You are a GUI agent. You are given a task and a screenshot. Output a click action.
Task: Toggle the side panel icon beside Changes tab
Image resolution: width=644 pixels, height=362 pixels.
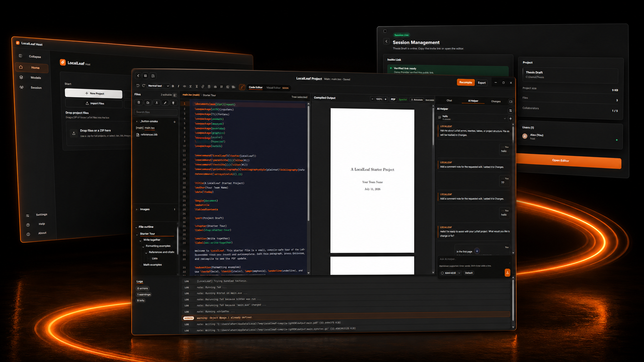[511, 102]
